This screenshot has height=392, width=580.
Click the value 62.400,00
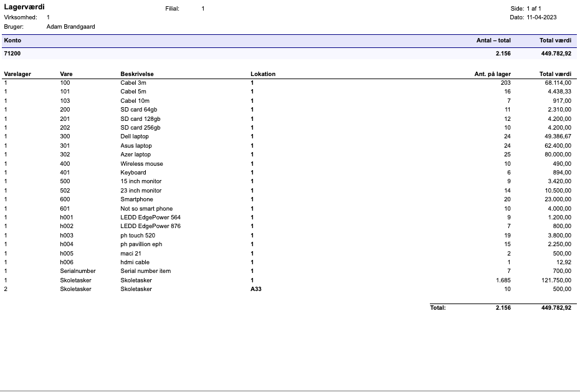pos(558,145)
